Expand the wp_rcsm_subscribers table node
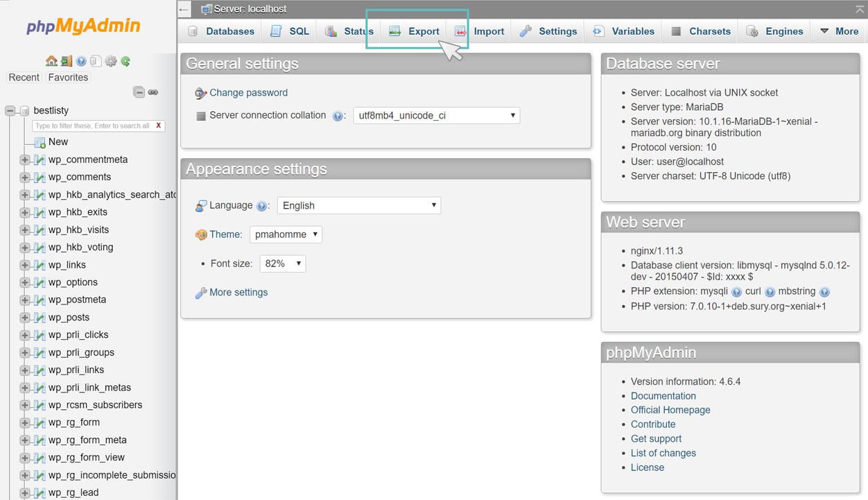This screenshot has height=500, width=868. [24, 405]
